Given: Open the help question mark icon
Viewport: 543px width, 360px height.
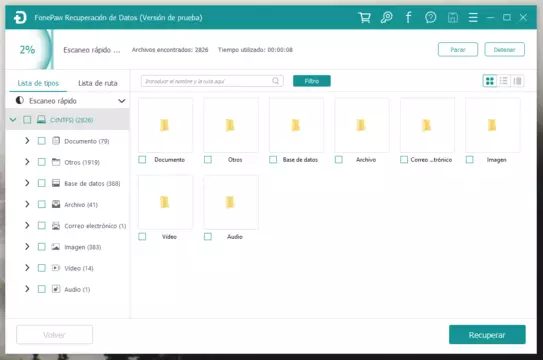Looking at the screenshot, I should [x=430, y=17].
